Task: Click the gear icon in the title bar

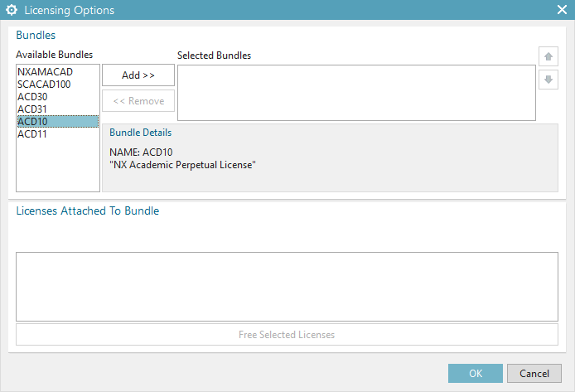Action: click(x=12, y=11)
